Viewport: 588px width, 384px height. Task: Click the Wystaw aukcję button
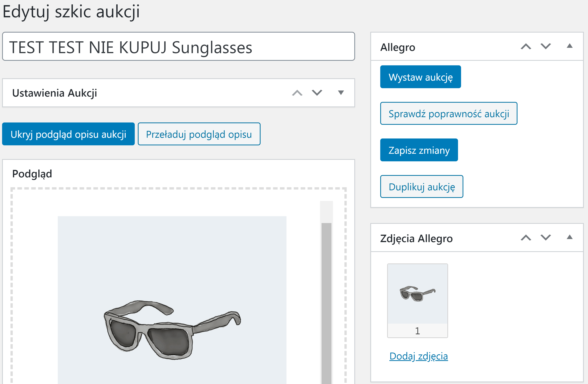coord(420,77)
